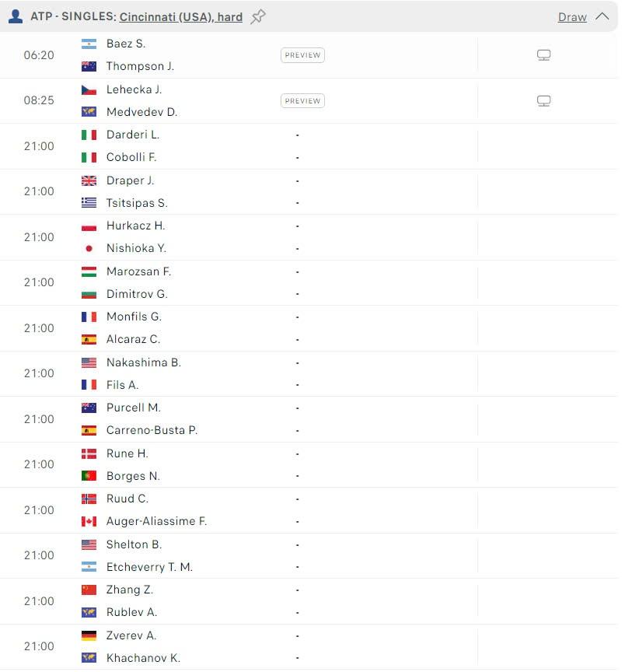
Task: Click player name Rublev A.
Action: pyautogui.click(x=131, y=612)
